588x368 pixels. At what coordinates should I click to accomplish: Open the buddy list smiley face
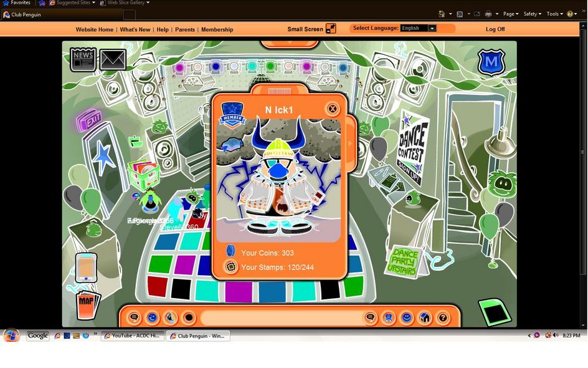[407, 317]
